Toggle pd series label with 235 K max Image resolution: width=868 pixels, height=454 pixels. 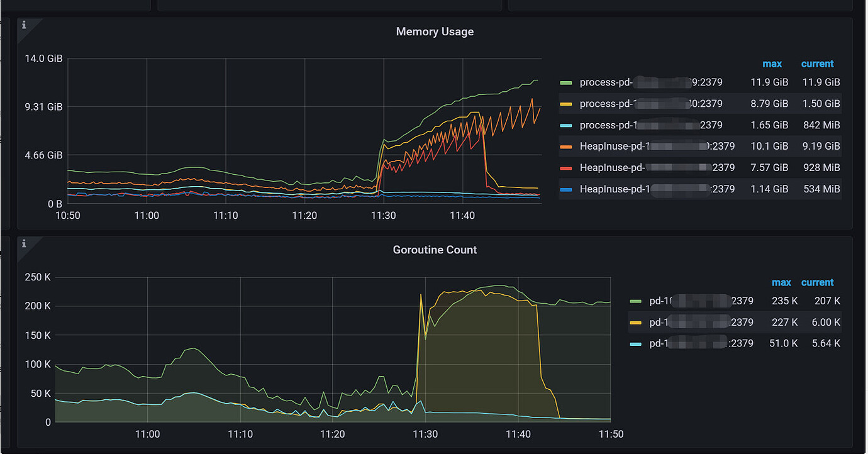tap(701, 301)
